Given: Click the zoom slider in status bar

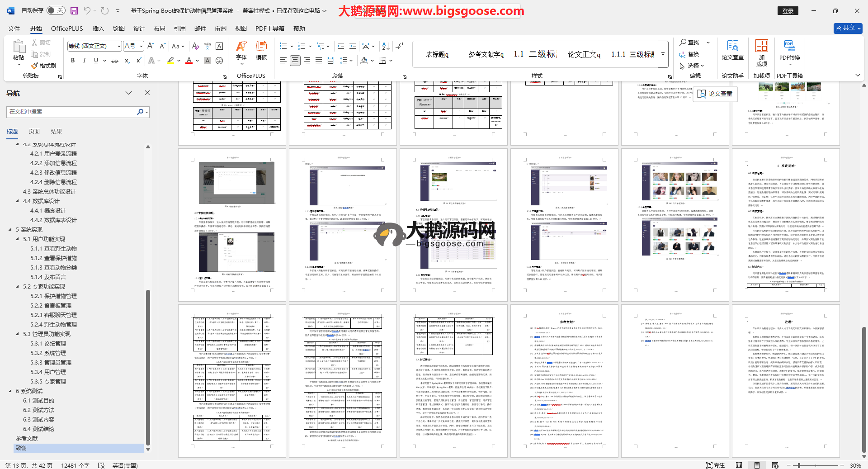Looking at the screenshot, I should point(799,465).
